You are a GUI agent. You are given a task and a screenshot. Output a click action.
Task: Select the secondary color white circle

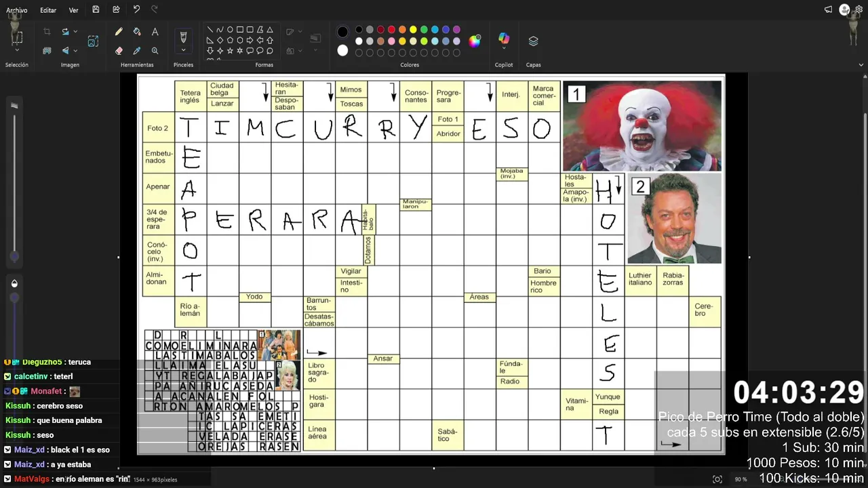(342, 50)
